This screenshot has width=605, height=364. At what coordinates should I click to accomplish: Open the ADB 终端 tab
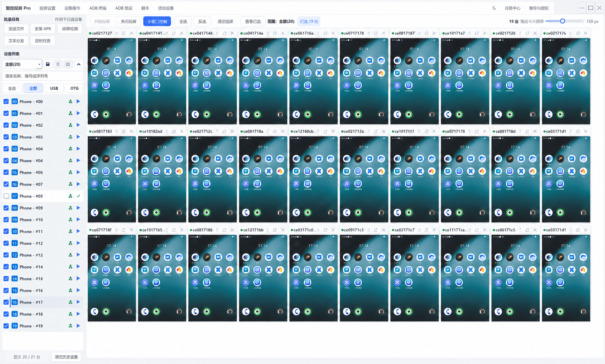98,8
